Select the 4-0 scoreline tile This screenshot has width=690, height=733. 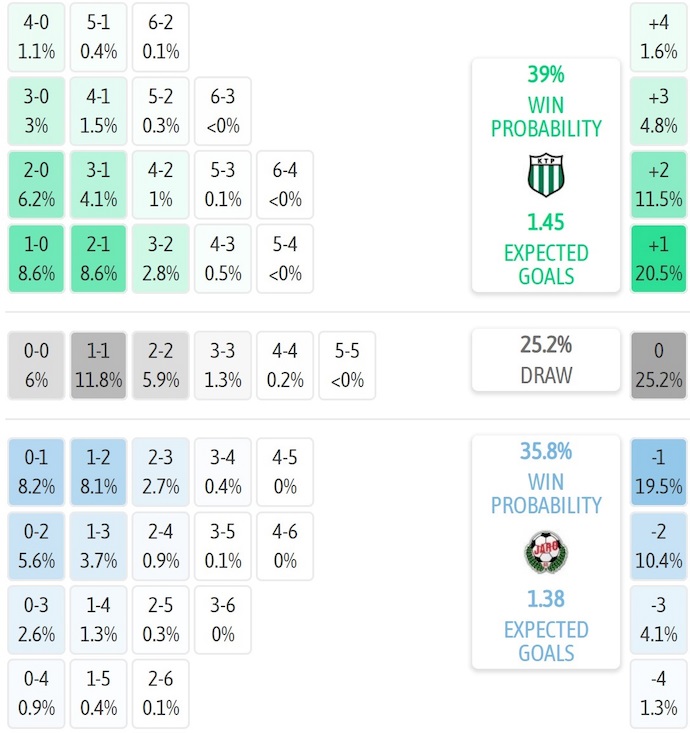click(36, 35)
